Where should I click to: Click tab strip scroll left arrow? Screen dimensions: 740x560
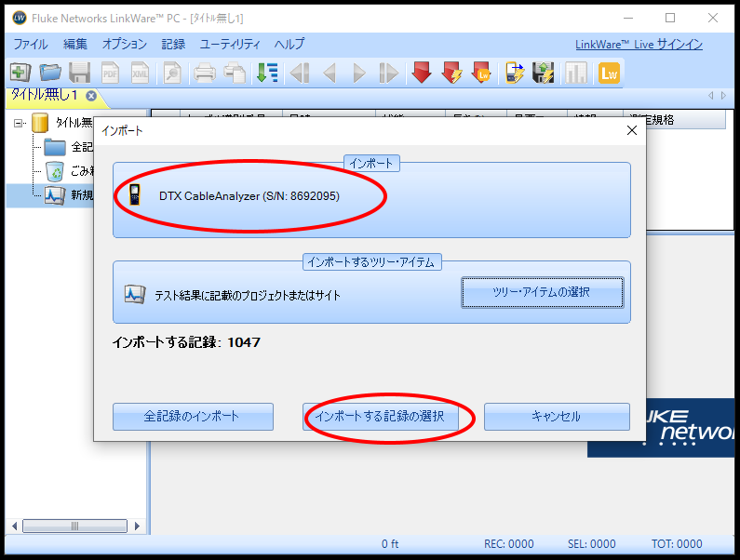click(x=711, y=95)
